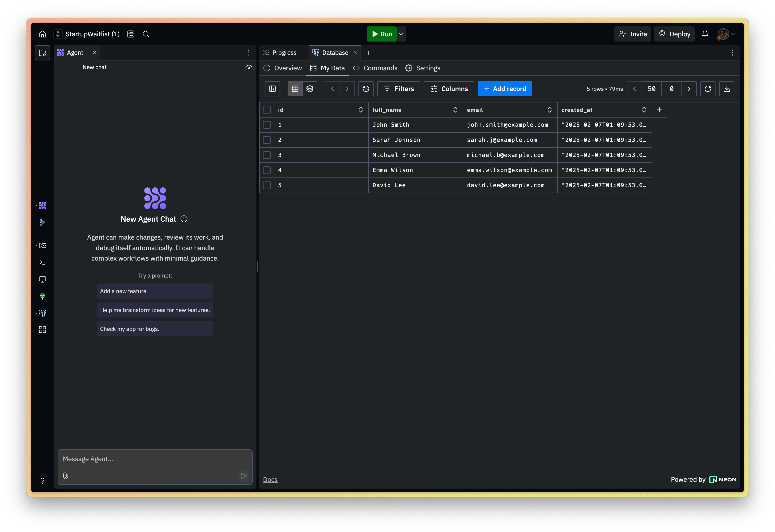Send the message to Agent

(244, 476)
